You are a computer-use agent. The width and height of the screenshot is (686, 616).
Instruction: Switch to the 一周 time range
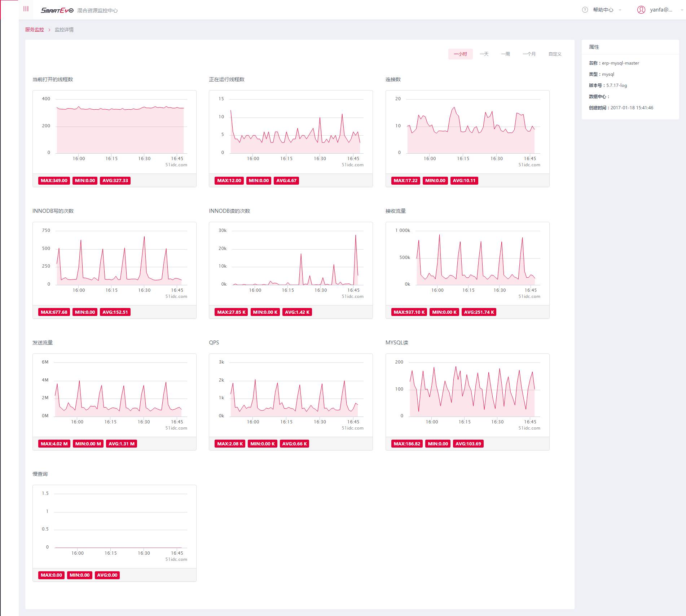tap(505, 54)
